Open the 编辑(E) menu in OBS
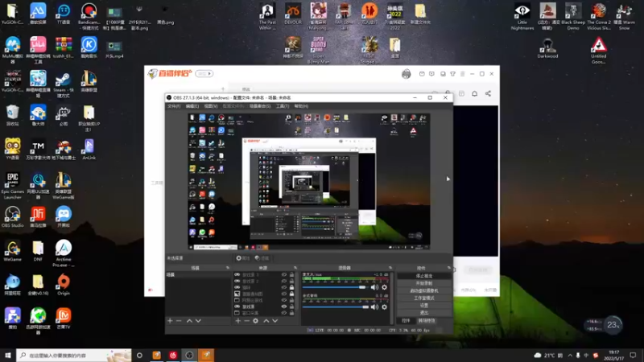The width and height of the screenshot is (644, 362). point(192,106)
